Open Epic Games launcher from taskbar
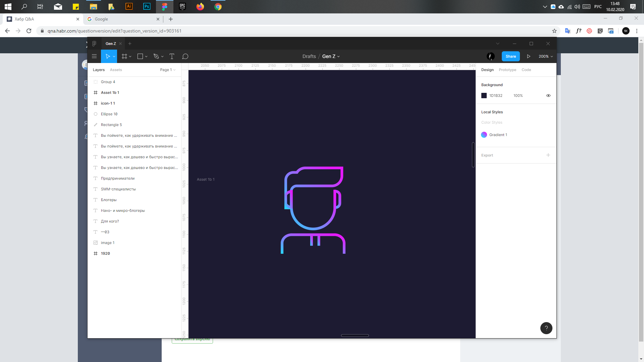The height and width of the screenshot is (362, 644). [182, 7]
